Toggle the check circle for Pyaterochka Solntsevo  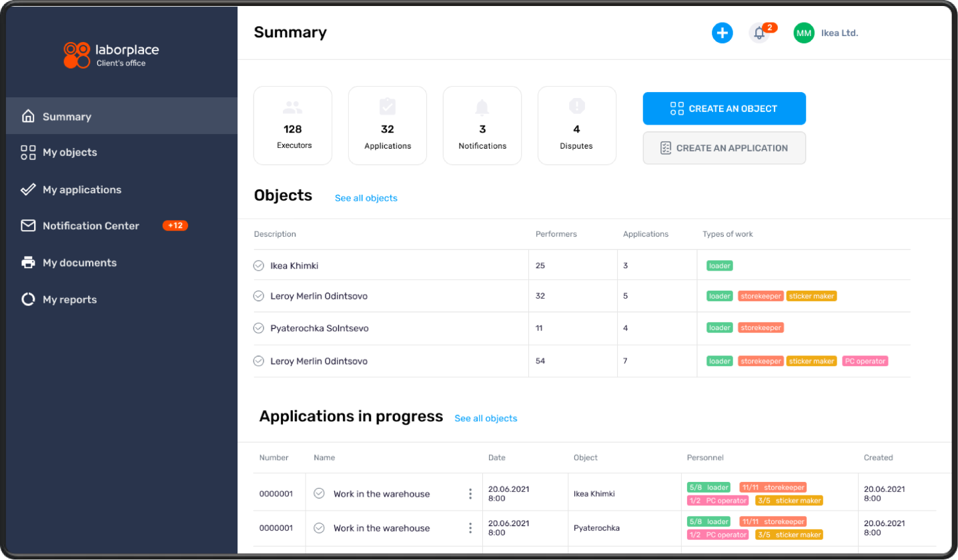point(259,328)
